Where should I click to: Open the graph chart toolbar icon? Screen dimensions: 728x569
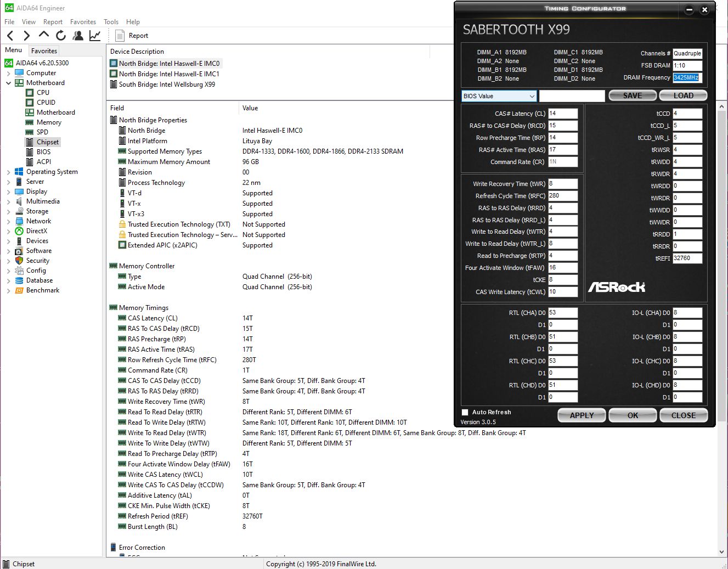click(x=95, y=36)
